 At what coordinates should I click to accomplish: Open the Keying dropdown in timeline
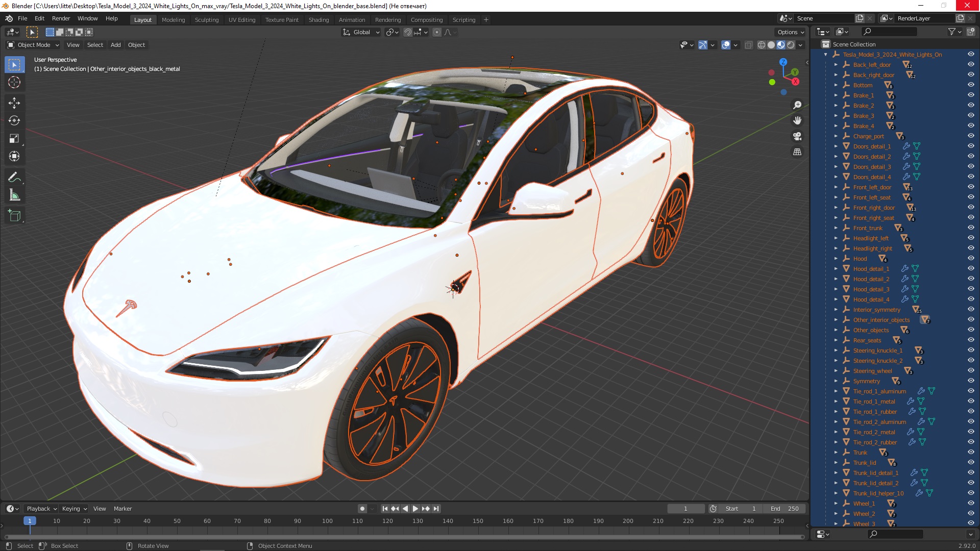click(x=74, y=509)
